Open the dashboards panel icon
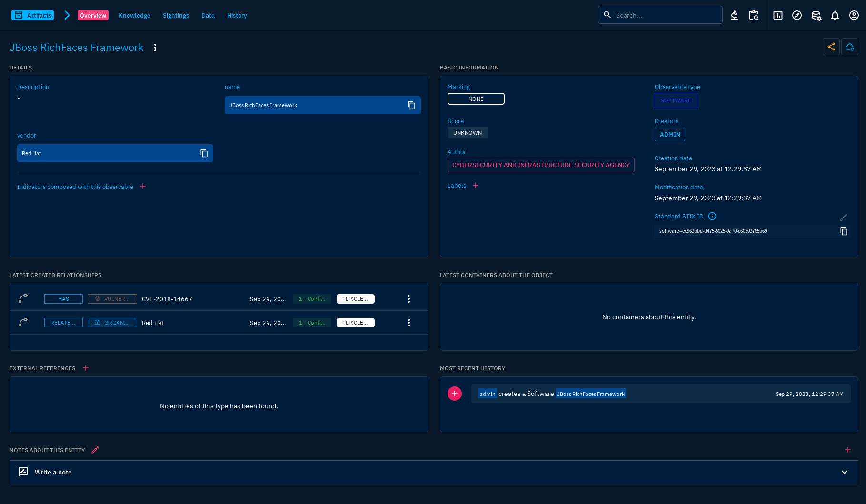Image resolution: width=866 pixels, height=504 pixels. 777,15
